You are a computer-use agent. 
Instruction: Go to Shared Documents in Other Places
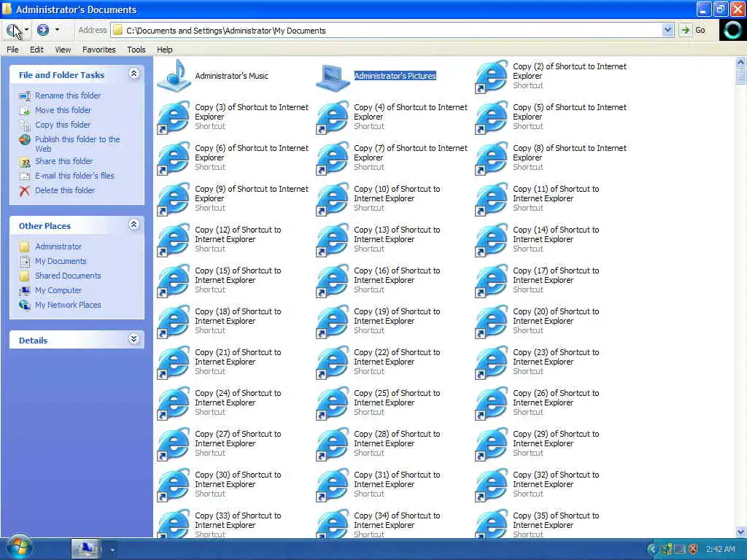(x=68, y=276)
